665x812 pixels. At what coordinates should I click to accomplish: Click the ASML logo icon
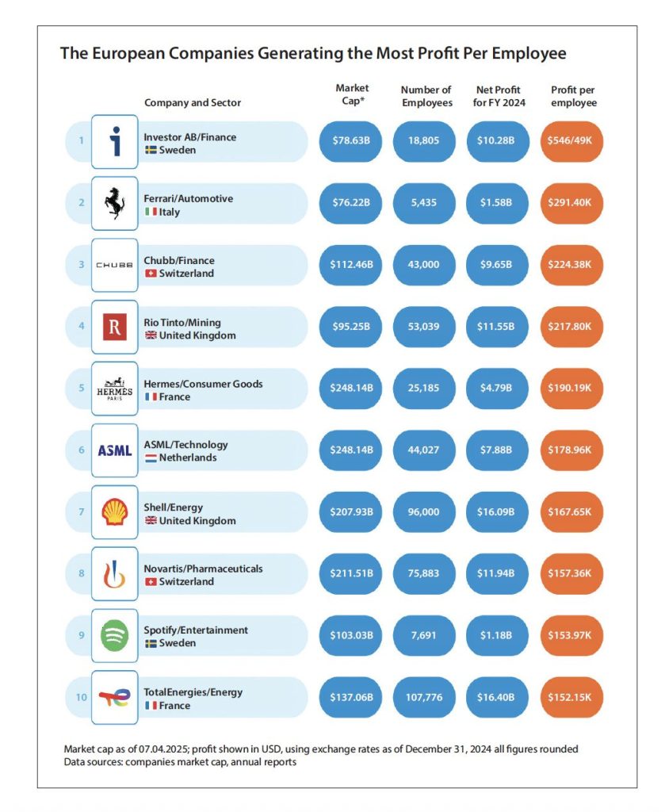(115, 450)
